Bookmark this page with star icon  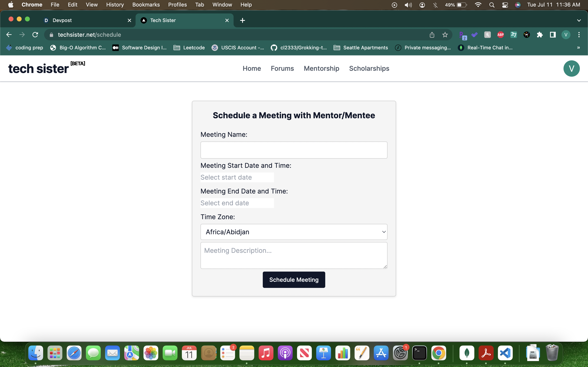pos(445,35)
